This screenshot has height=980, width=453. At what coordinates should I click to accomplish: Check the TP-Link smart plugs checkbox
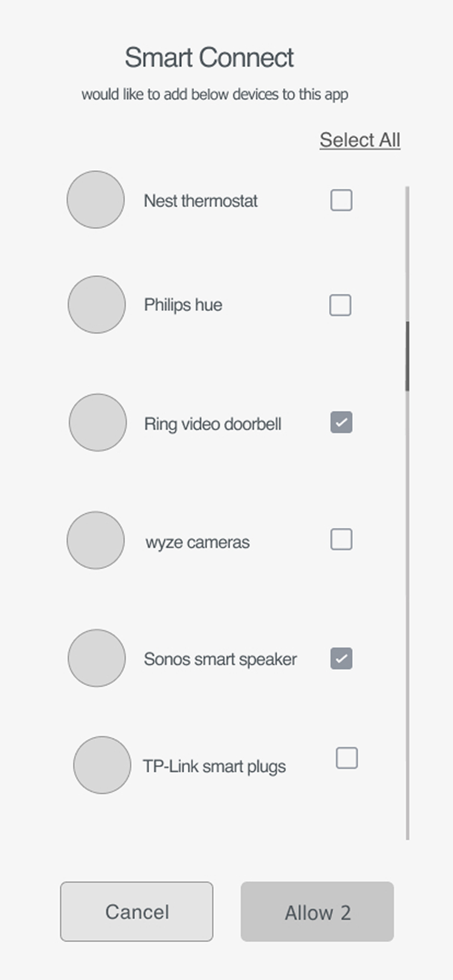point(347,758)
